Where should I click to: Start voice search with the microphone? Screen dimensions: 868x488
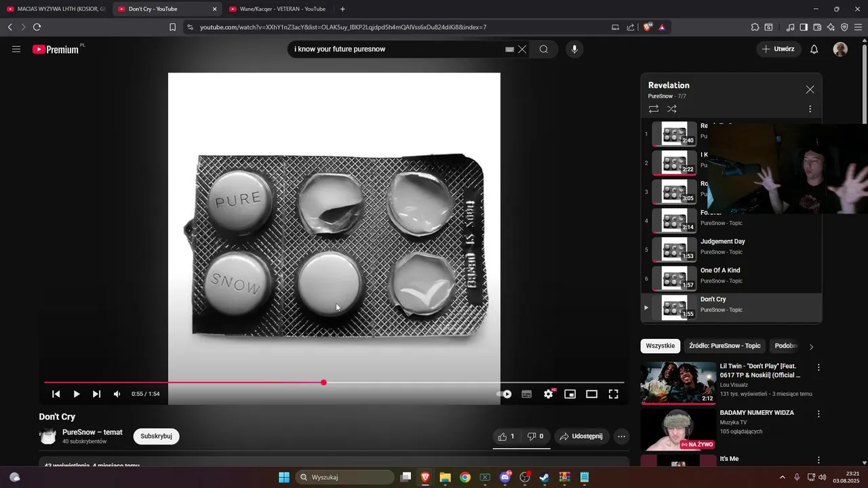pos(574,49)
